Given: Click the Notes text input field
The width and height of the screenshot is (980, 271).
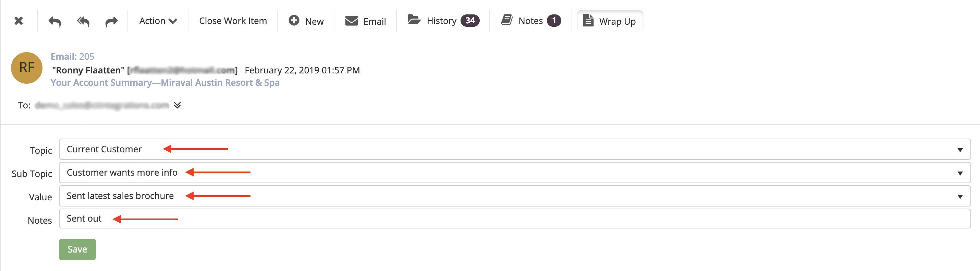Looking at the screenshot, I should (515, 219).
